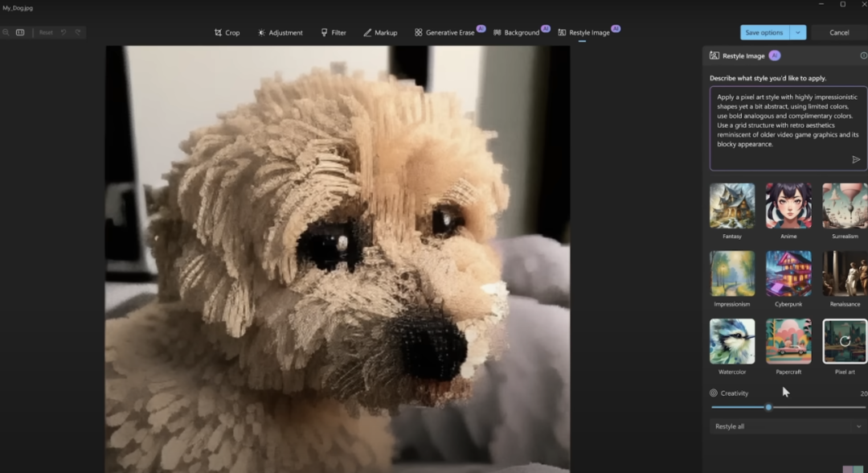Viewport: 868px width, 473px height.
Task: Open the Crop tool
Action: coord(227,33)
